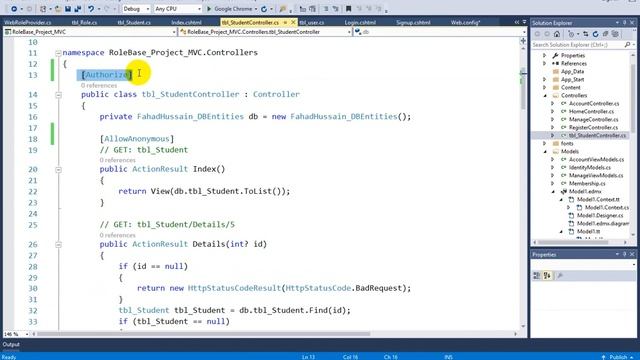Click the Categorized icon in Properties panel
The width and height of the screenshot is (640, 360).
(x=537, y=276)
